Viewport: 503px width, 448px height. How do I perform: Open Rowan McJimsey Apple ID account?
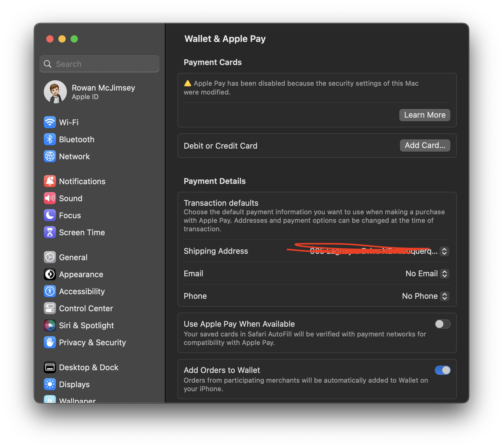[99, 92]
